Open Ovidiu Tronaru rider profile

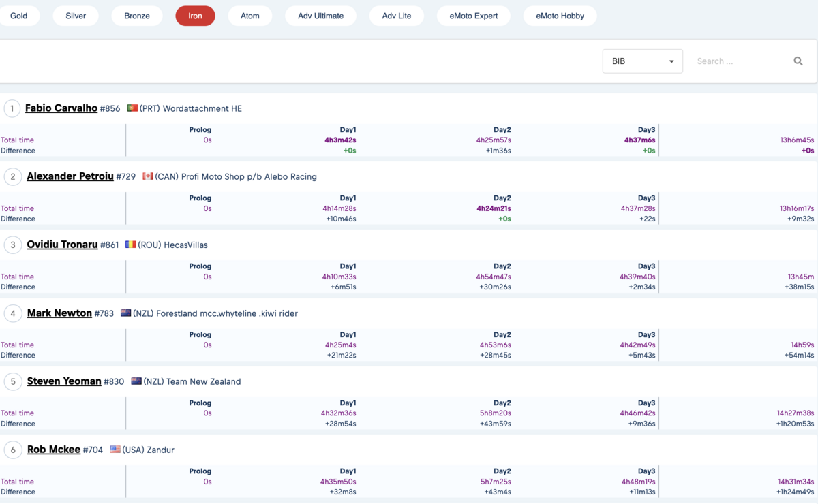[x=62, y=245]
